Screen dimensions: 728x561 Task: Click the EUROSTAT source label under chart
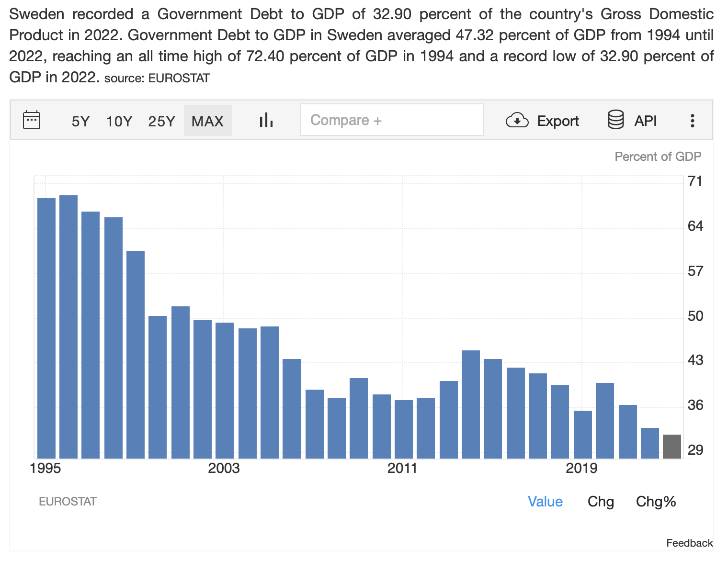(68, 502)
